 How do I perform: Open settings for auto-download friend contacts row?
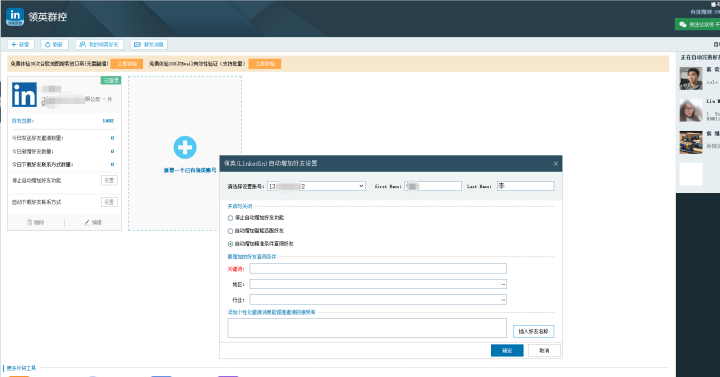(109, 202)
